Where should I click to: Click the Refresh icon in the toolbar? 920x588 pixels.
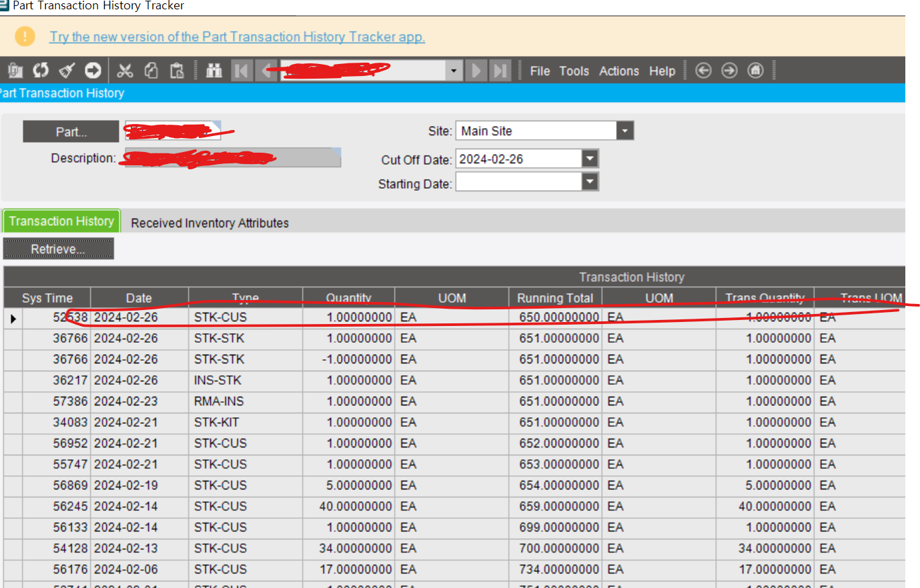point(40,70)
